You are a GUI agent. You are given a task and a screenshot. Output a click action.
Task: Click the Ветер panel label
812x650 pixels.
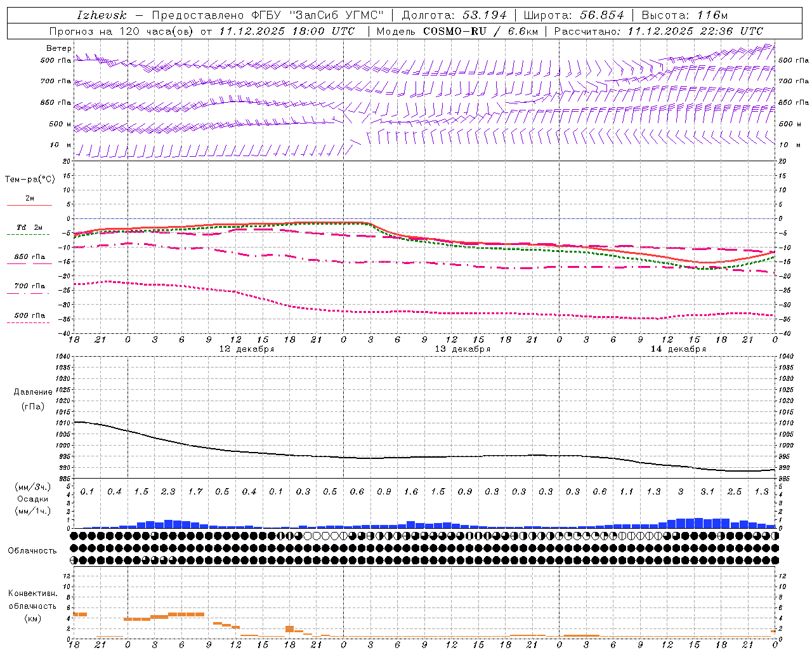[58, 48]
